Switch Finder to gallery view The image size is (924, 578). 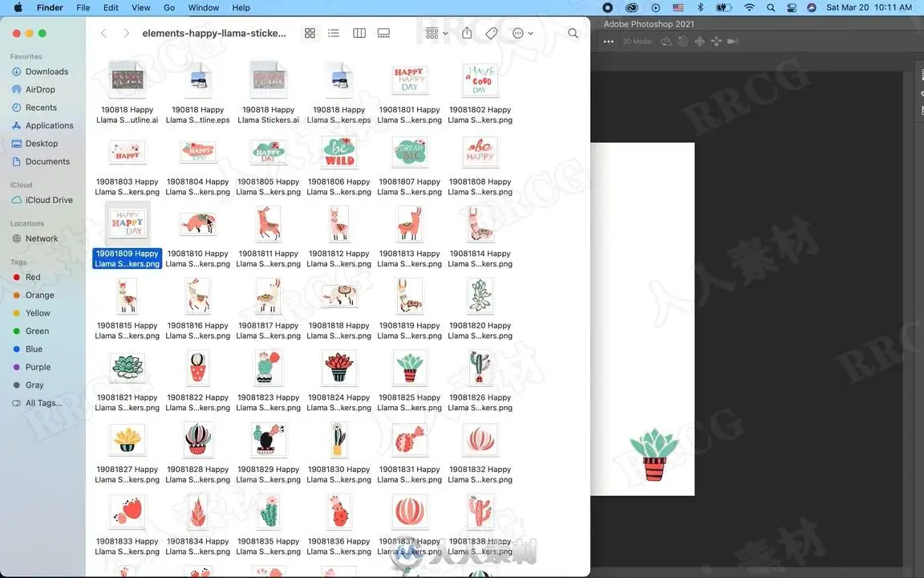click(x=383, y=33)
